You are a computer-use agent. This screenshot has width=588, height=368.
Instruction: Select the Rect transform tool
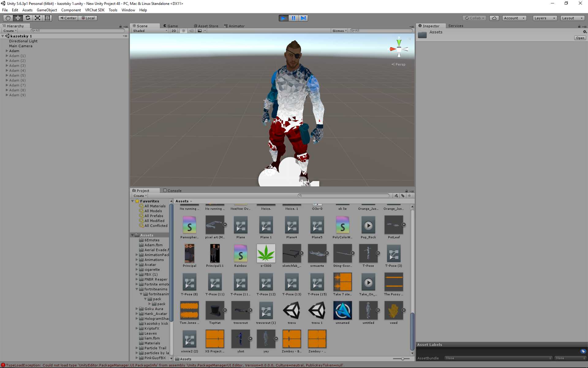click(47, 18)
